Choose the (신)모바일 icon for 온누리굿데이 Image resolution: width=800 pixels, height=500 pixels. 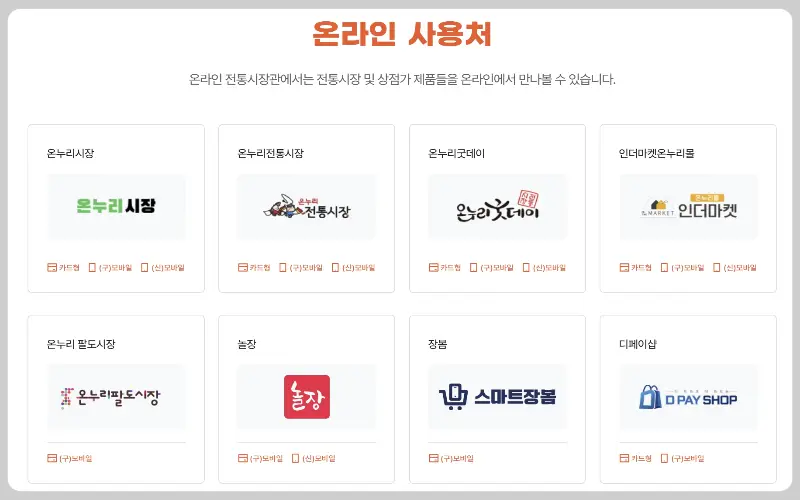(526, 267)
